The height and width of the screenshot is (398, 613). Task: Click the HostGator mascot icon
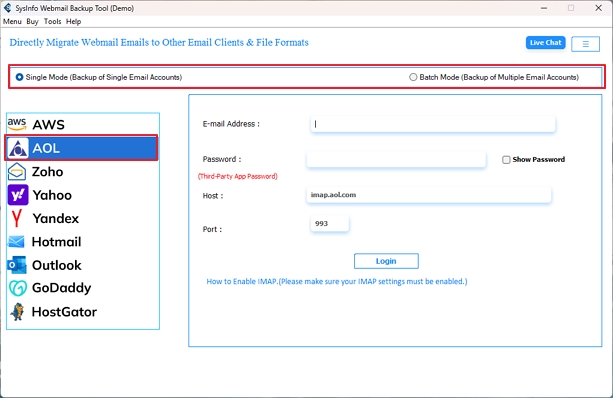click(x=17, y=312)
